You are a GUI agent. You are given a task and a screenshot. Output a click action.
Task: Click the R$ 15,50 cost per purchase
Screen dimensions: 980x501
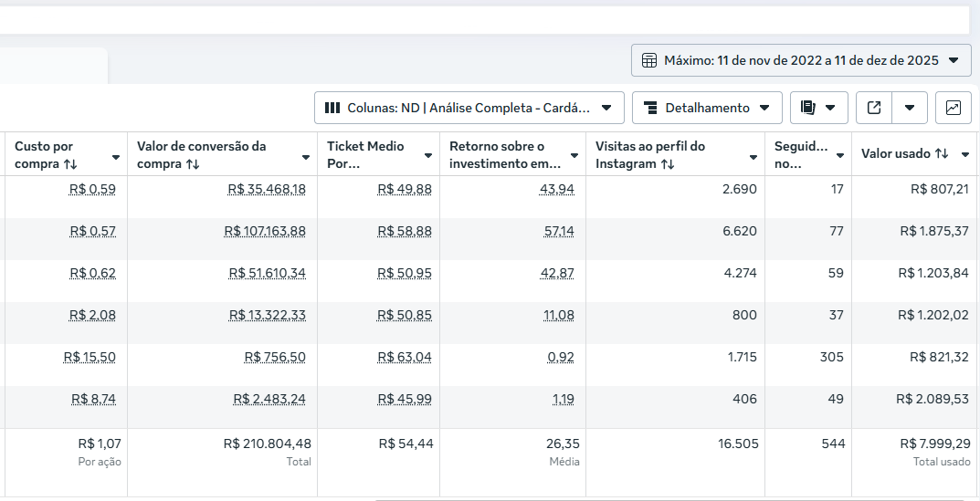coord(90,358)
